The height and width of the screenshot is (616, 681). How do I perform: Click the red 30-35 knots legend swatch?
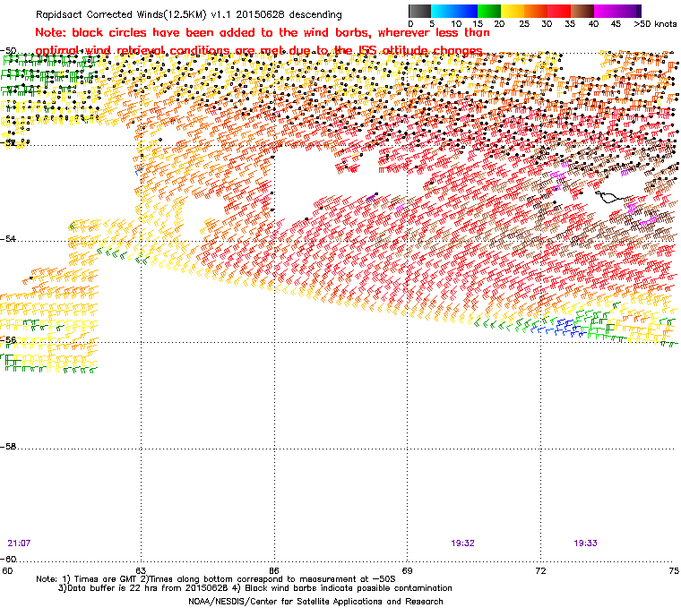point(559,11)
